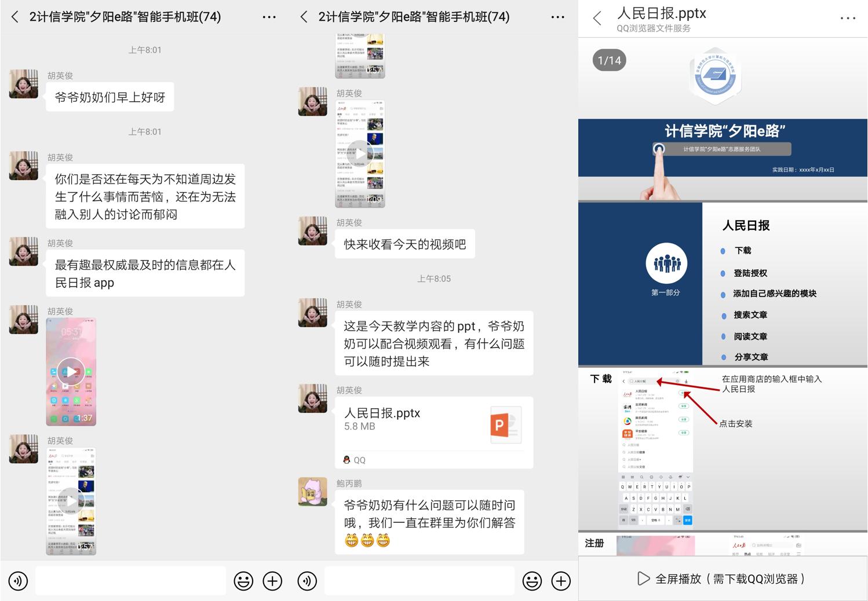Tap 阅读文章 bullet on contents slide

(x=750, y=336)
